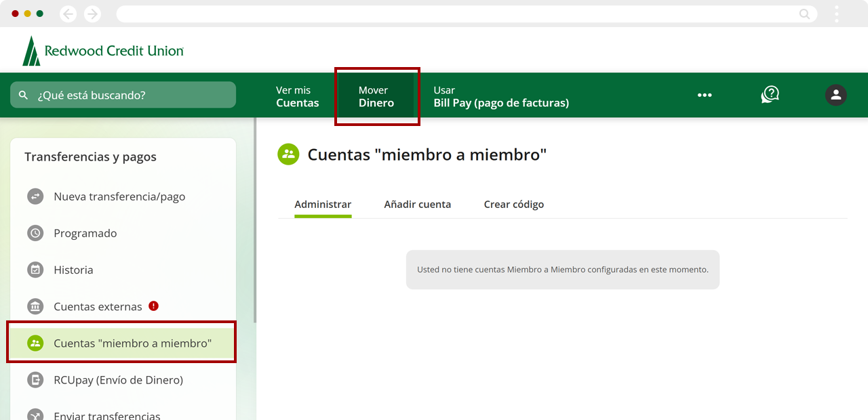This screenshot has width=868, height=420.
Task: Open the browser's vertical dots menu
Action: point(837,14)
